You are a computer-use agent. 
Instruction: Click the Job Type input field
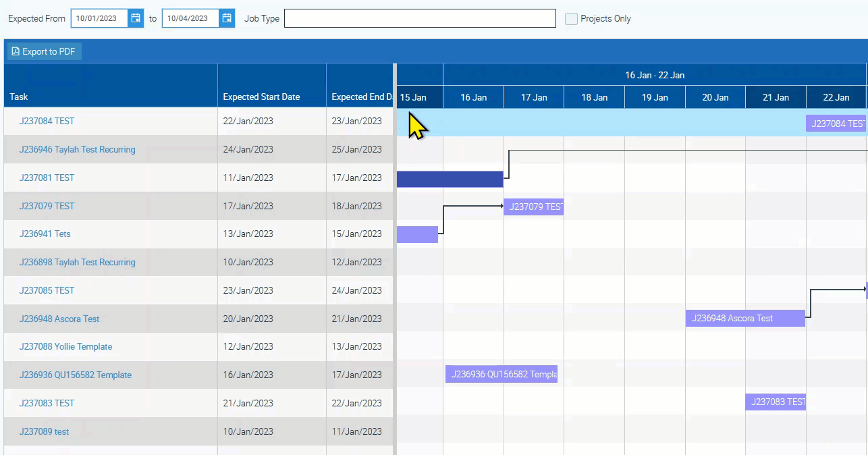pyautogui.click(x=420, y=19)
